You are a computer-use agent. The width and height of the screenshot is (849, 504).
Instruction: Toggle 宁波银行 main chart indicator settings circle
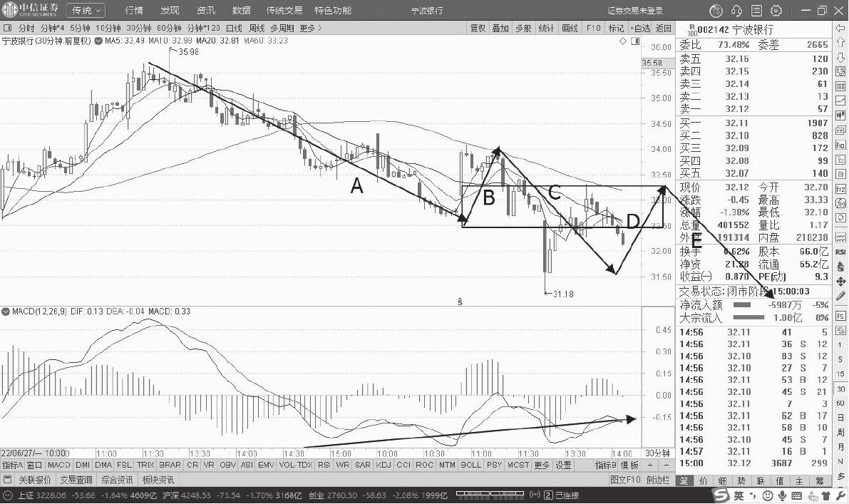click(x=98, y=41)
